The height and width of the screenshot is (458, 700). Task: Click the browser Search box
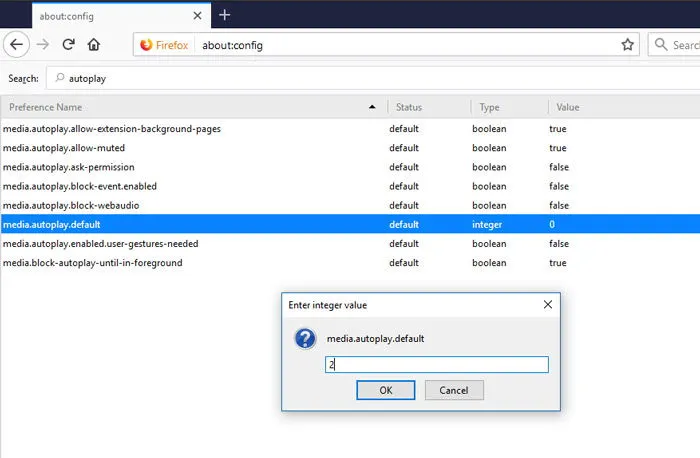click(x=674, y=45)
